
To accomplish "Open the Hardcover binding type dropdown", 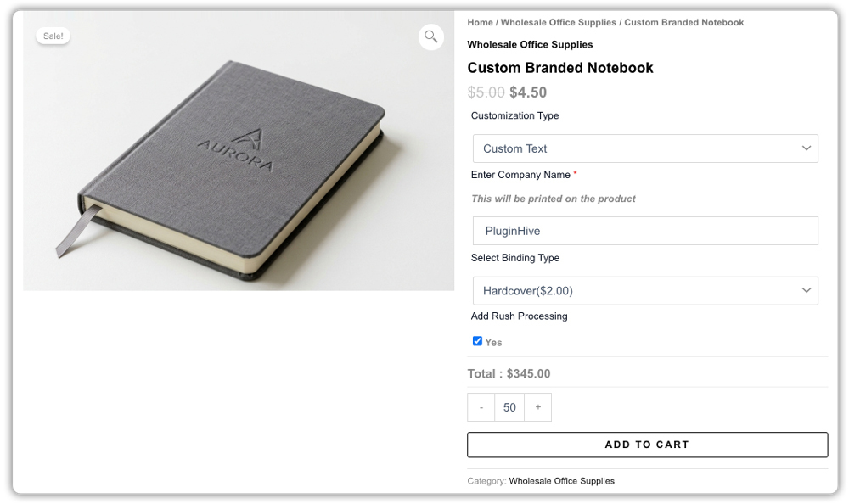I will 645,290.
